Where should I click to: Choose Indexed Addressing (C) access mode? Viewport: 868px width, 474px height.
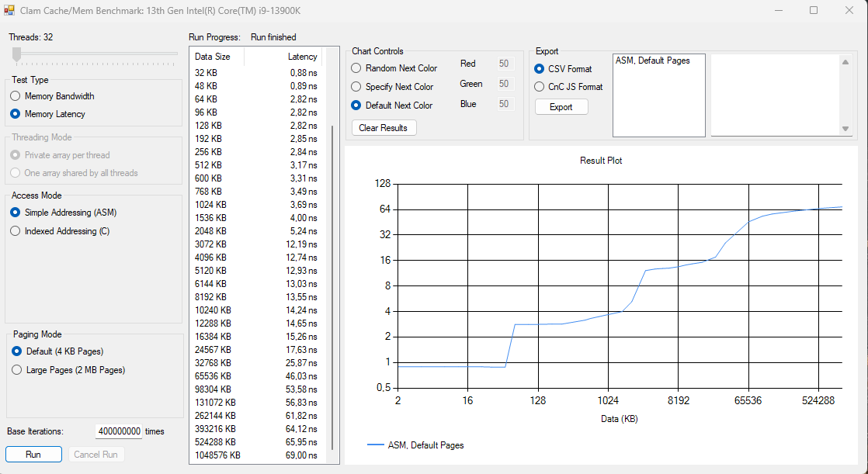coord(61,231)
